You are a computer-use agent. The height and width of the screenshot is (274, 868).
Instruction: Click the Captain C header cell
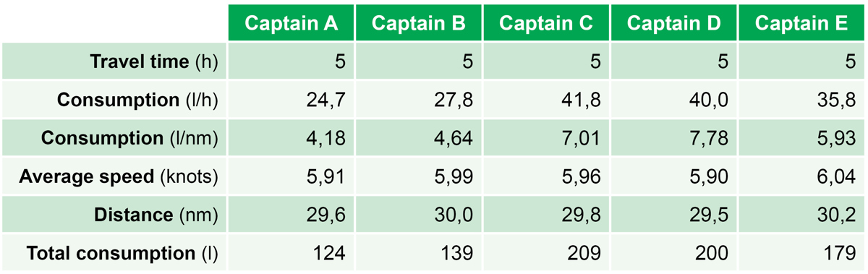pos(546,22)
